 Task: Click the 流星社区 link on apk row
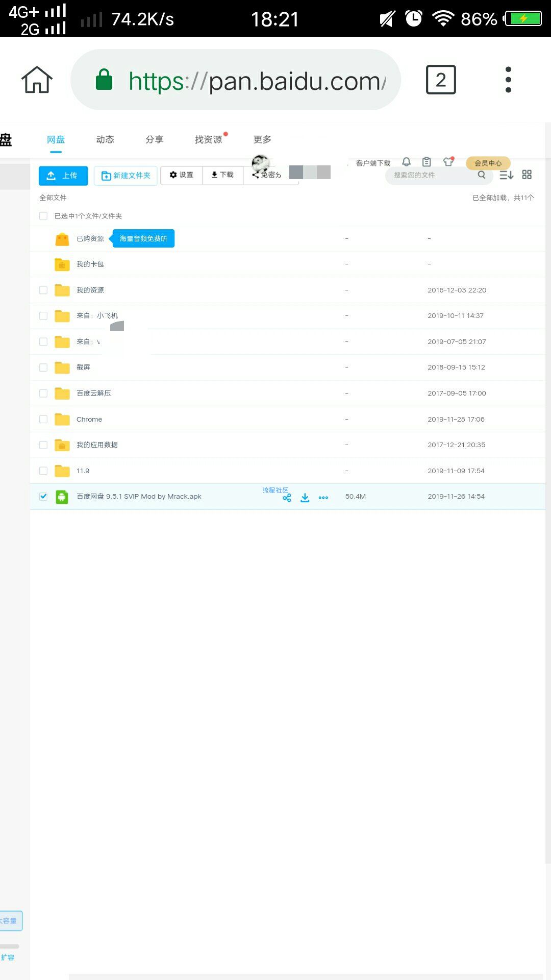click(x=275, y=490)
